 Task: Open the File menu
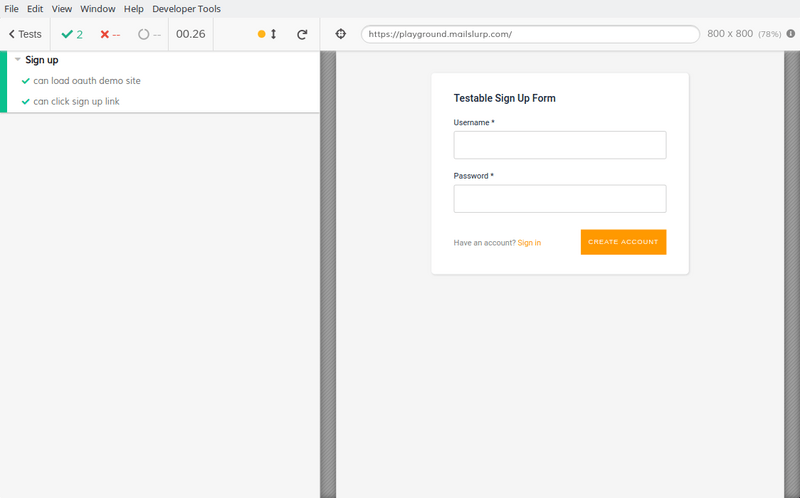click(11, 9)
